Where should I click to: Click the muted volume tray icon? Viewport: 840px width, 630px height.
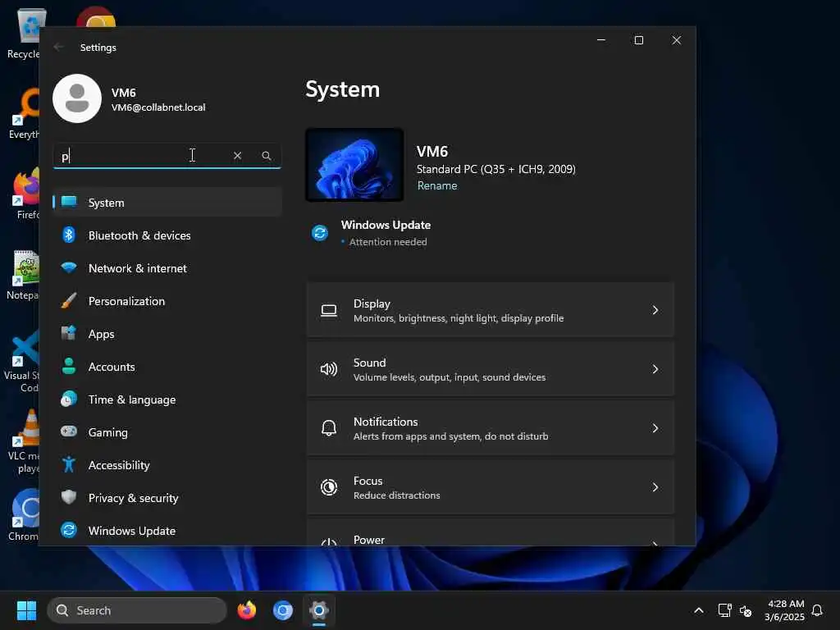(x=746, y=610)
